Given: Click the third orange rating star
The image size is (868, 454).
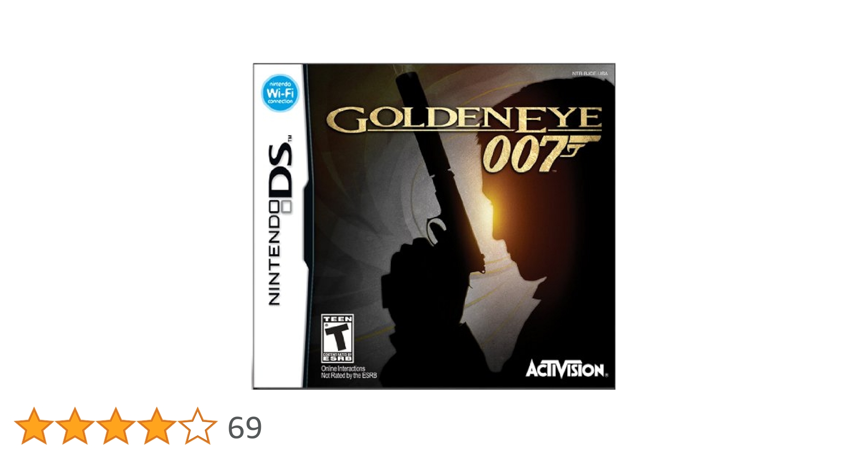Looking at the screenshot, I should click(x=115, y=426).
